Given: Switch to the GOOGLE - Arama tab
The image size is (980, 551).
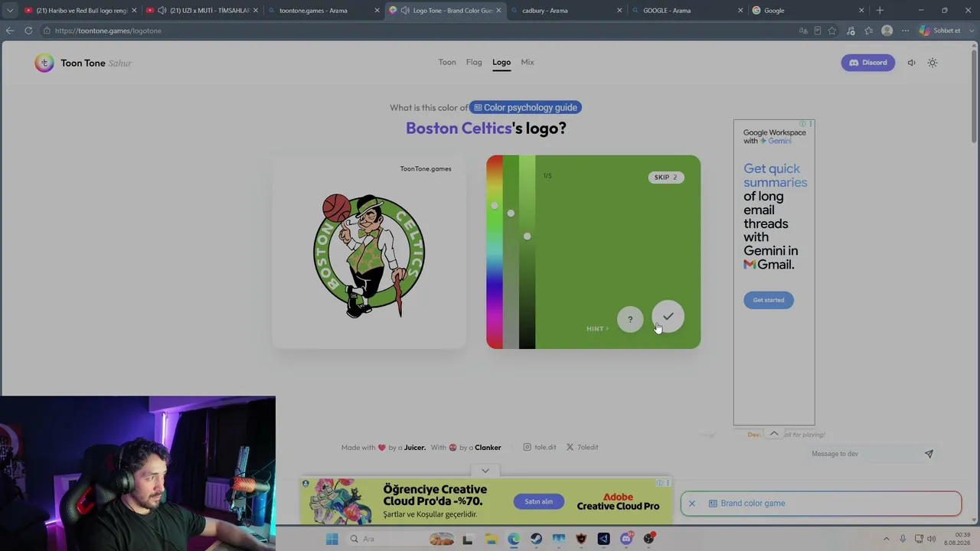Looking at the screenshot, I should pyautogui.click(x=687, y=11).
